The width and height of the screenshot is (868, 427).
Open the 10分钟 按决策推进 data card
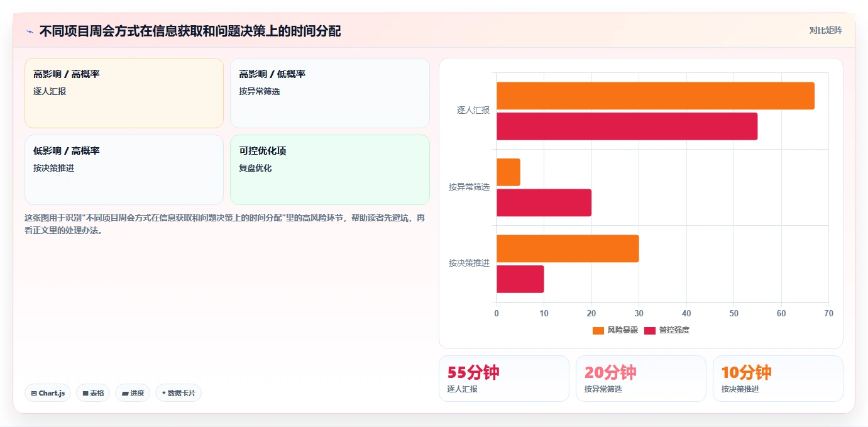(778, 379)
